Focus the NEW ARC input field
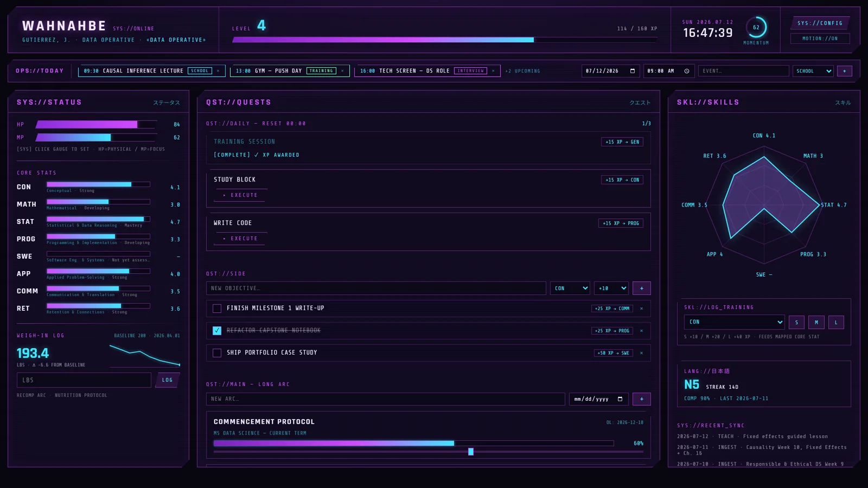 (386, 399)
